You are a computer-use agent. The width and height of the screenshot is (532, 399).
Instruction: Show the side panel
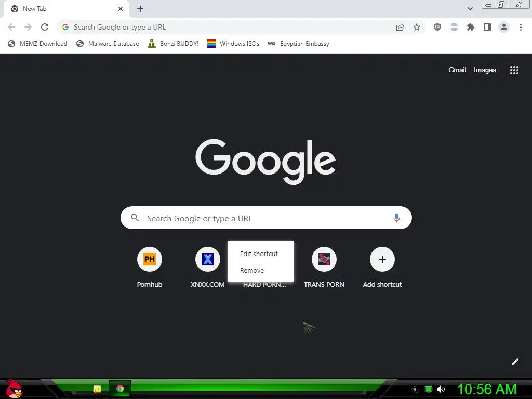coord(487,27)
